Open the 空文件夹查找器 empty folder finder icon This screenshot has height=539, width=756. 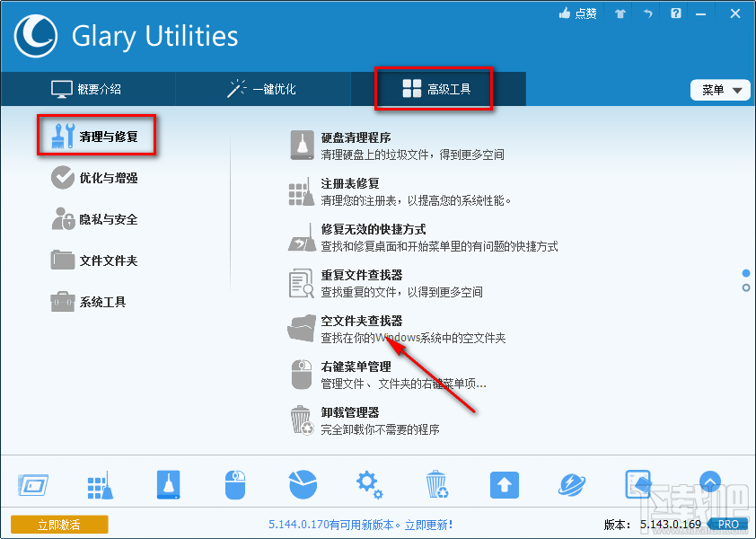pyautogui.click(x=301, y=327)
